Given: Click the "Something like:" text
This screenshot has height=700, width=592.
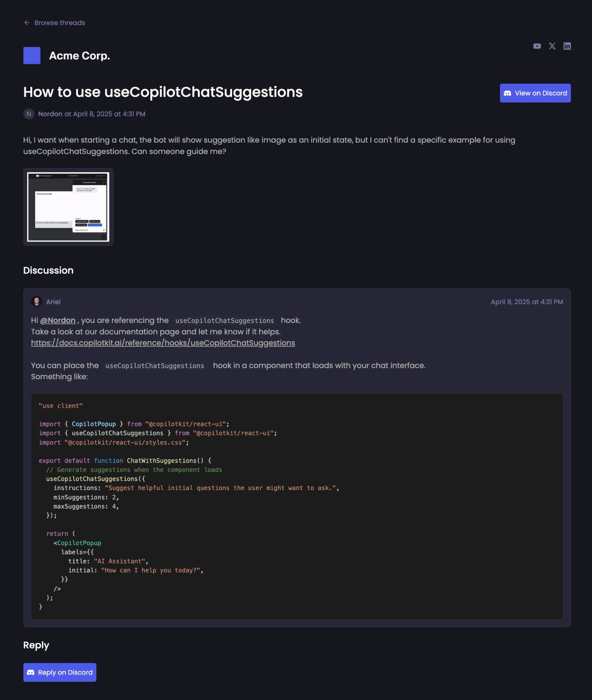Looking at the screenshot, I should point(59,377).
